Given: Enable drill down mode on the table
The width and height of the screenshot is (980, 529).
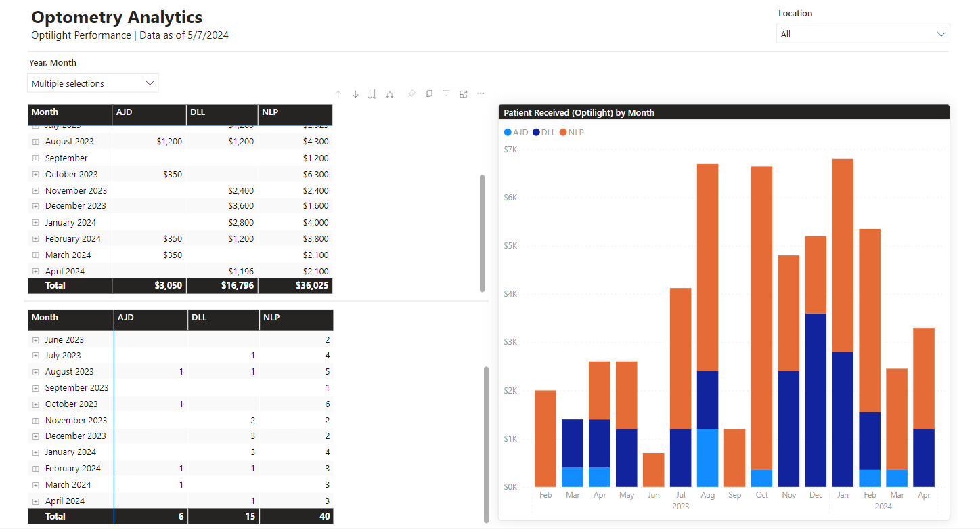Looking at the screenshot, I should [355, 93].
